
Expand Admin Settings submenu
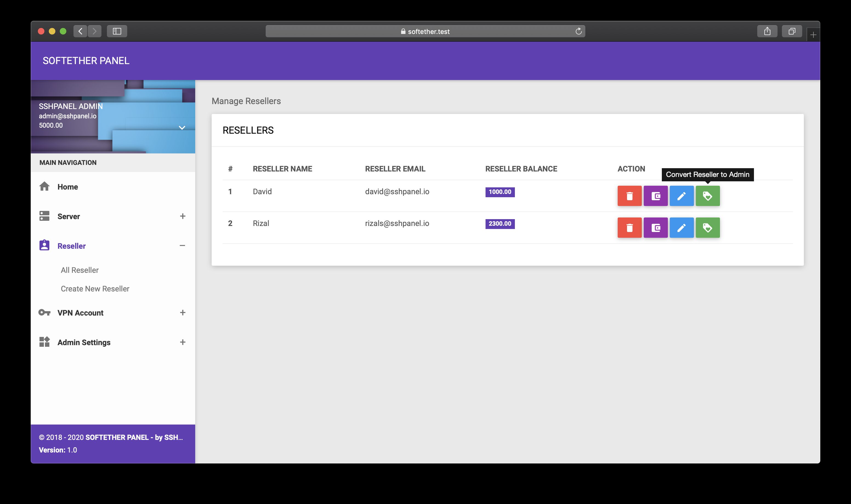pyautogui.click(x=183, y=342)
